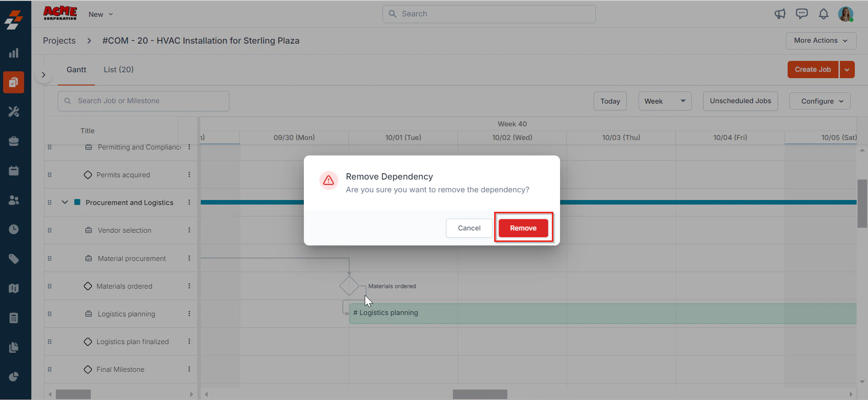
Task: Open the notifications bell
Action: (823, 14)
